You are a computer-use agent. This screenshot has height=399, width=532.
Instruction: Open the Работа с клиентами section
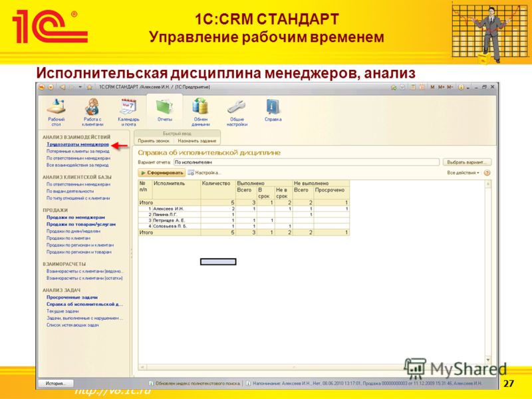(92, 112)
